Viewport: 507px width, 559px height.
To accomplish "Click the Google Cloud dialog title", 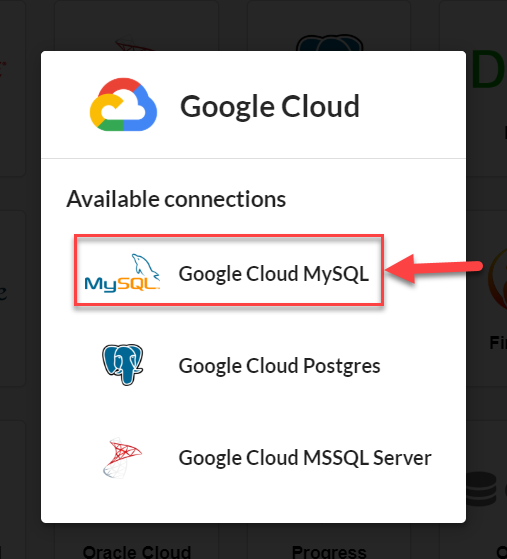I will click(270, 107).
